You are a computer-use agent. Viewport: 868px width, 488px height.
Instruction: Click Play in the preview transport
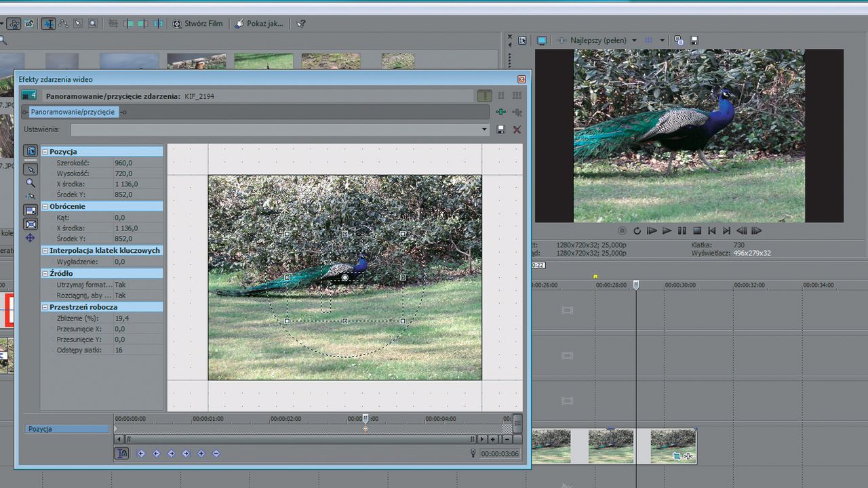tap(667, 230)
